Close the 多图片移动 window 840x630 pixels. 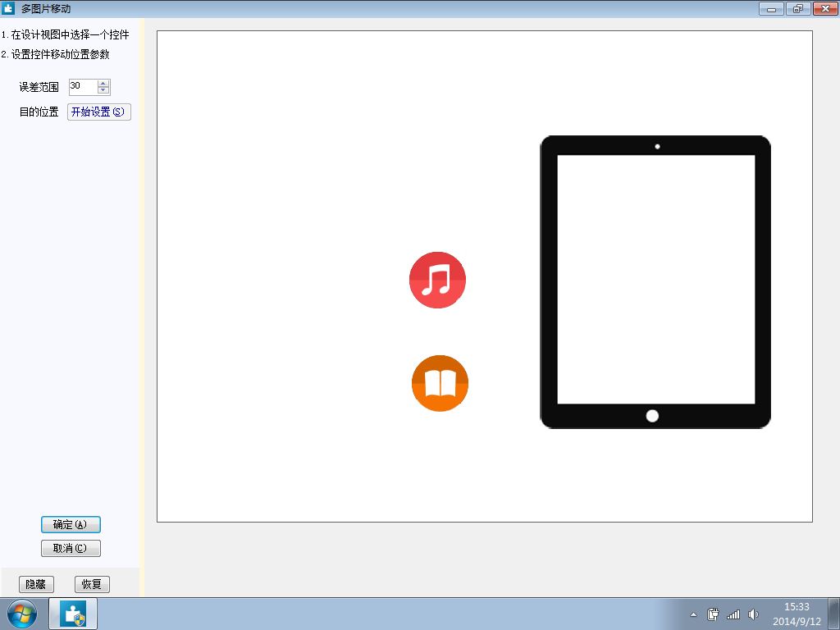[x=825, y=8]
